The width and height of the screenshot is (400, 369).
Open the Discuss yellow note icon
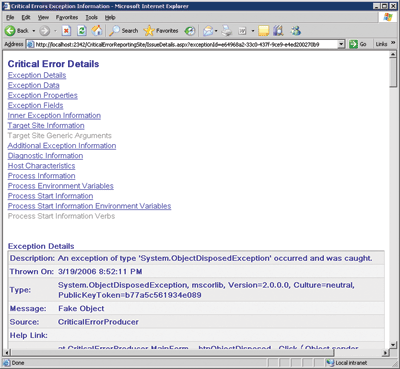tap(264, 31)
